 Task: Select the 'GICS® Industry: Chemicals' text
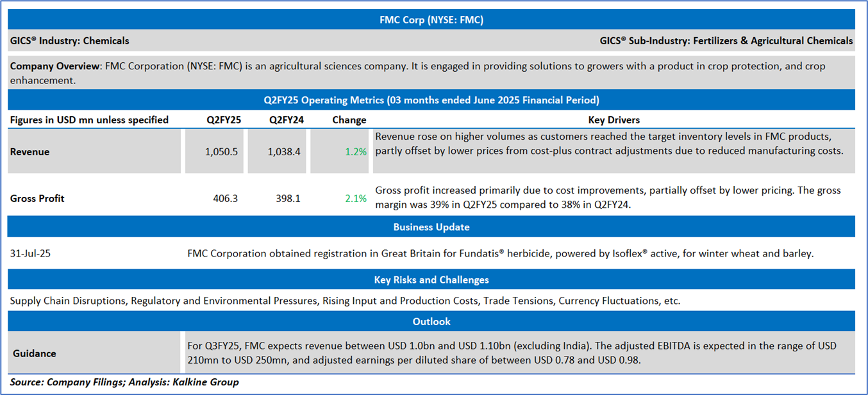(69, 41)
